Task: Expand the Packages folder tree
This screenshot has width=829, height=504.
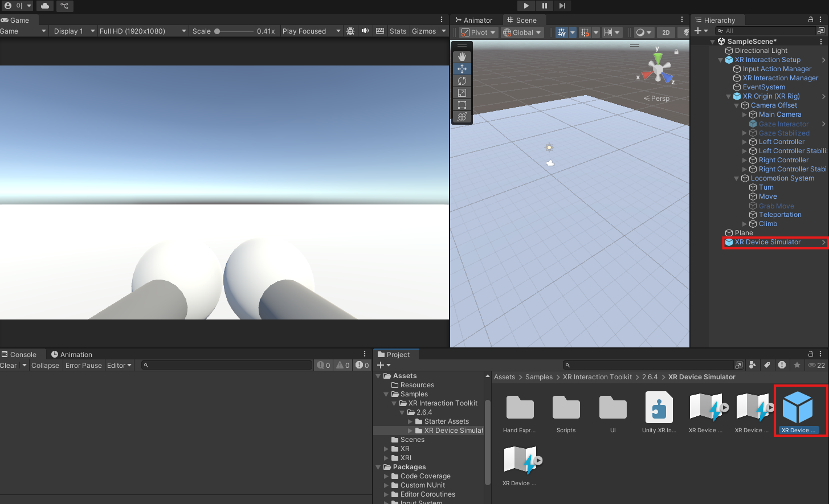Action: click(378, 467)
